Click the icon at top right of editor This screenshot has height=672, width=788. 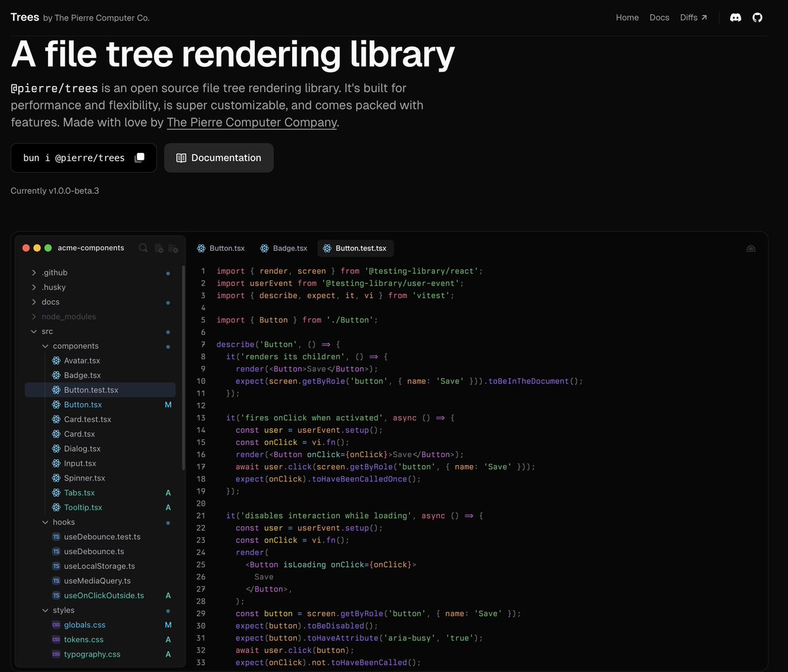(x=751, y=248)
